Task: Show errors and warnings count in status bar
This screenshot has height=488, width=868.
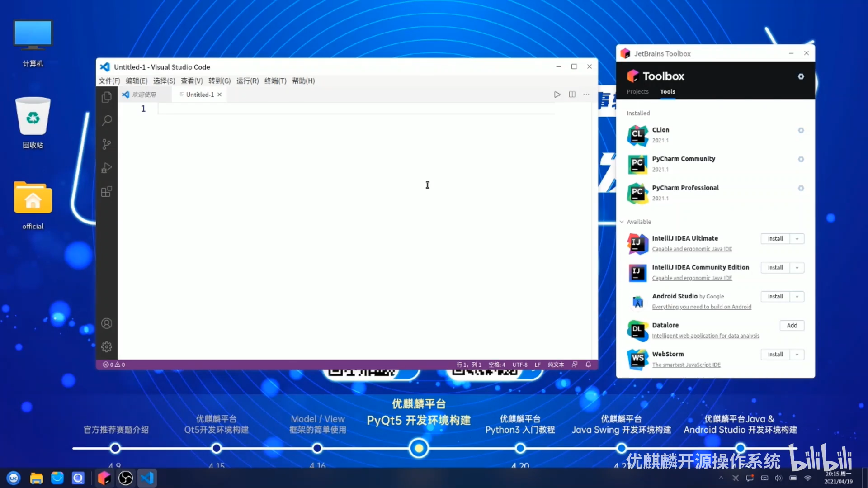Action: 114,365
